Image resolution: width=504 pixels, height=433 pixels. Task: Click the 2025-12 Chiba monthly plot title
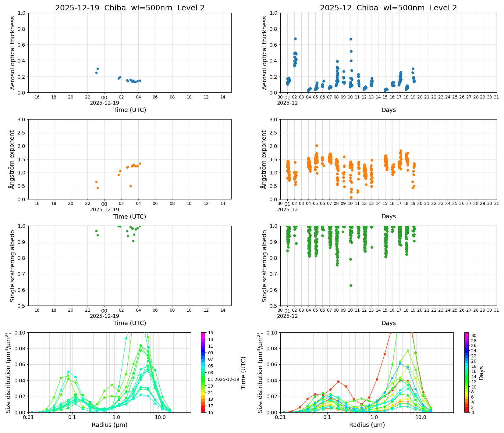tap(388, 8)
